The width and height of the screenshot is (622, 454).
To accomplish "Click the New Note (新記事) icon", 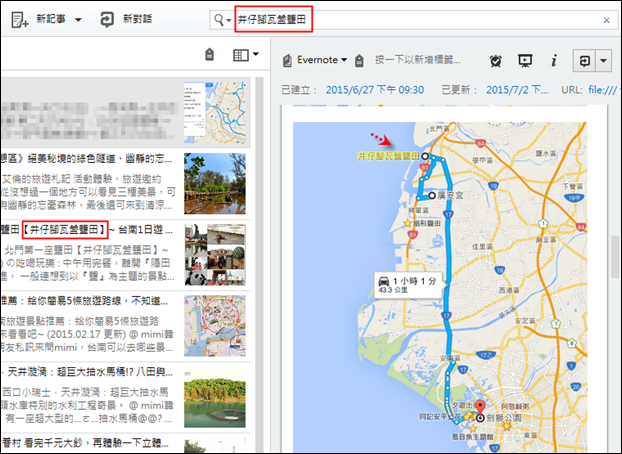I will [19, 19].
